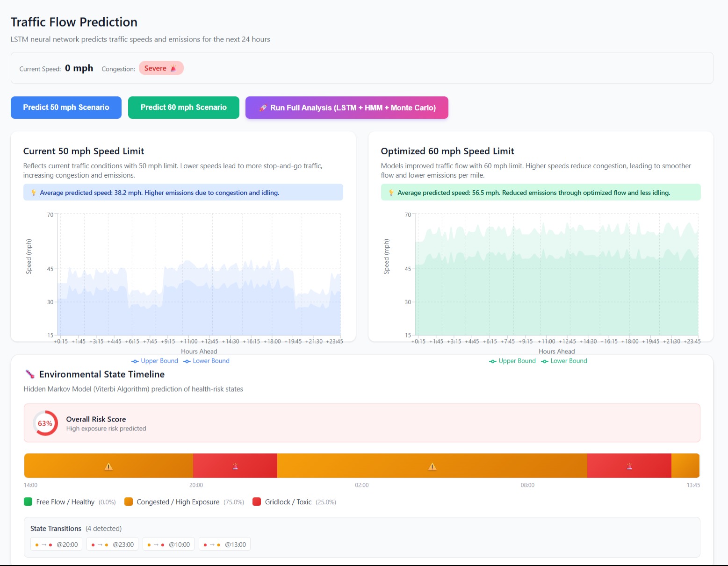Click the Predict 50 mph Scenario button

tap(66, 107)
